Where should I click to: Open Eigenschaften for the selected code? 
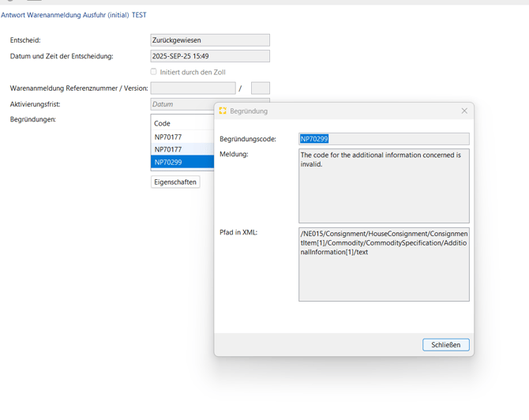coord(175,182)
